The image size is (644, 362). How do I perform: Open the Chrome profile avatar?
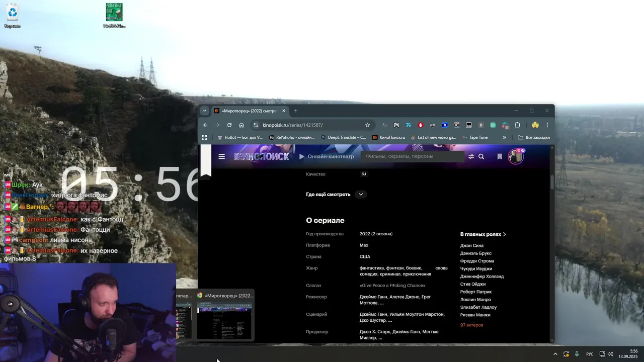click(x=535, y=125)
